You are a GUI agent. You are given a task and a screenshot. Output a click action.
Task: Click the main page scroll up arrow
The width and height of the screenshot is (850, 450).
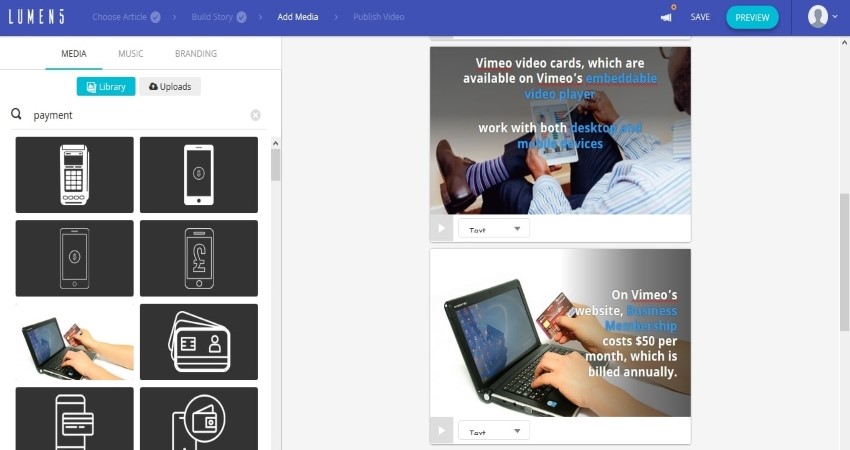tap(845, 42)
